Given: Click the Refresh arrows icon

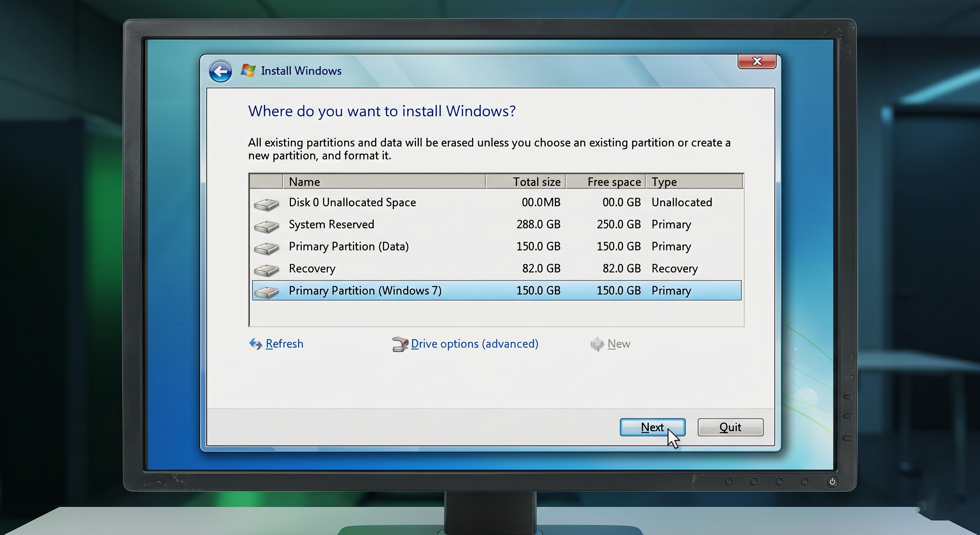Looking at the screenshot, I should [256, 344].
